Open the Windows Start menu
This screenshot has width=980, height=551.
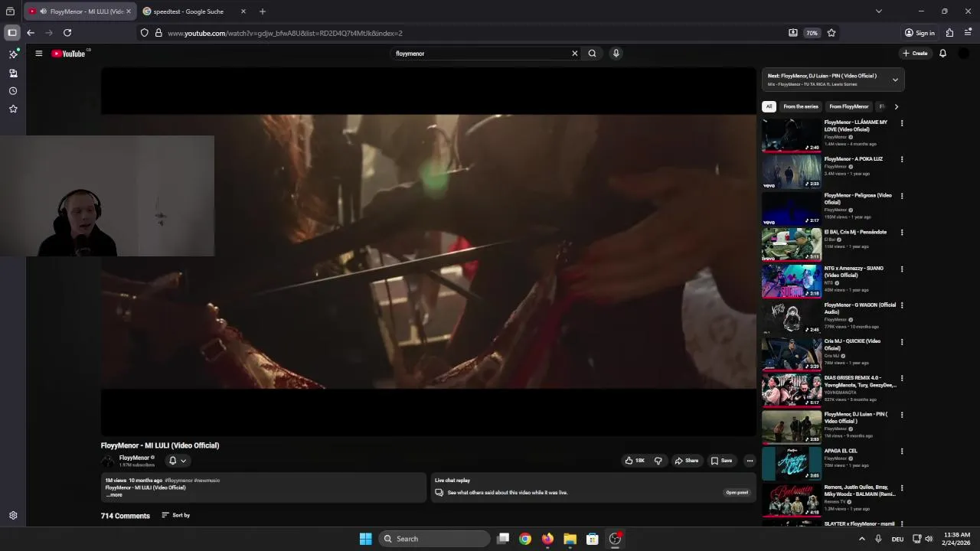366,539
